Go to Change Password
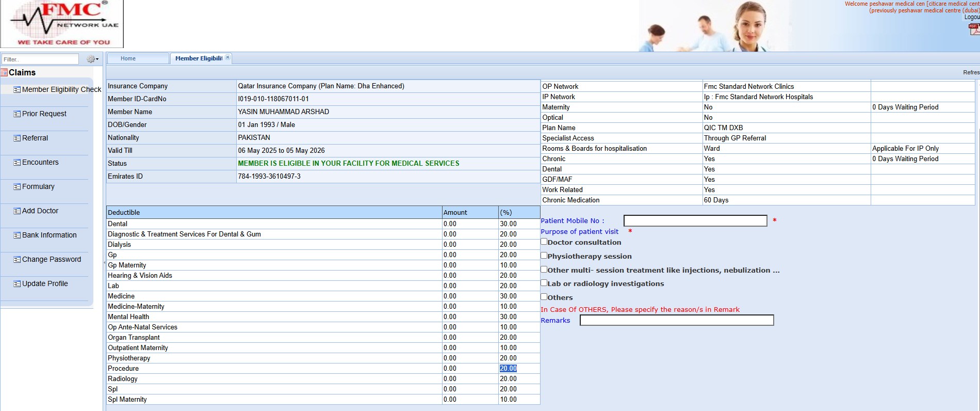Viewport: 980px width, 411px height. click(51, 259)
